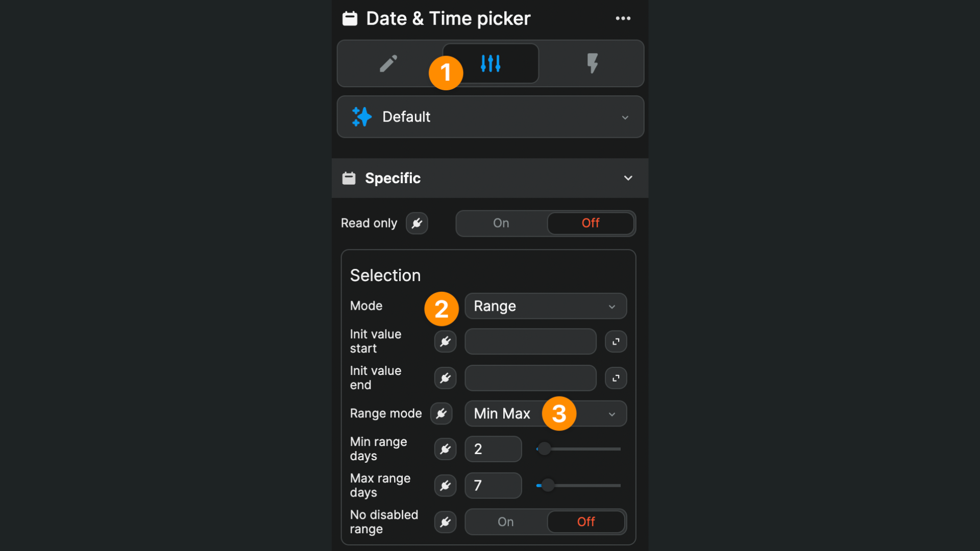Click the Max range days slider handle

548,485
